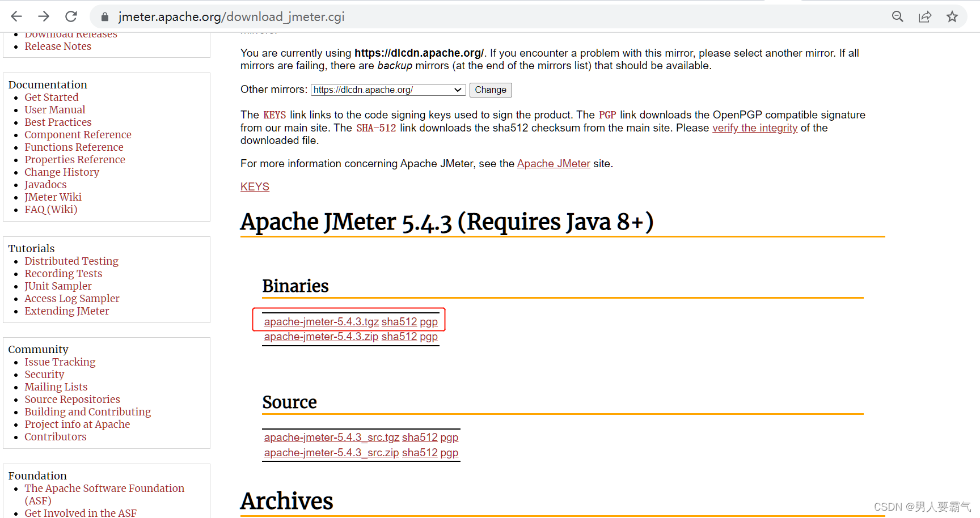Open pgp signature for binary tgz
The height and width of the screenshot is (518, 980).
[429, 322]
